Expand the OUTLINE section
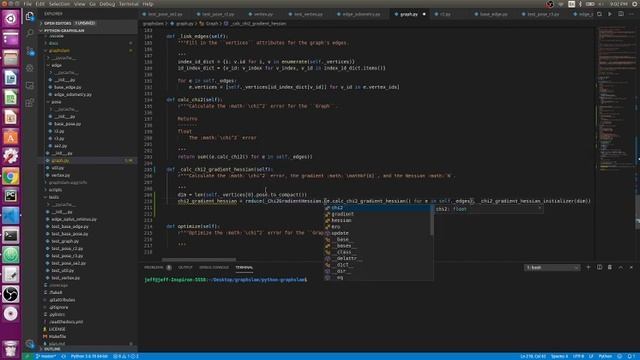Screen dimensions: 640x360 tap(88, 349)
